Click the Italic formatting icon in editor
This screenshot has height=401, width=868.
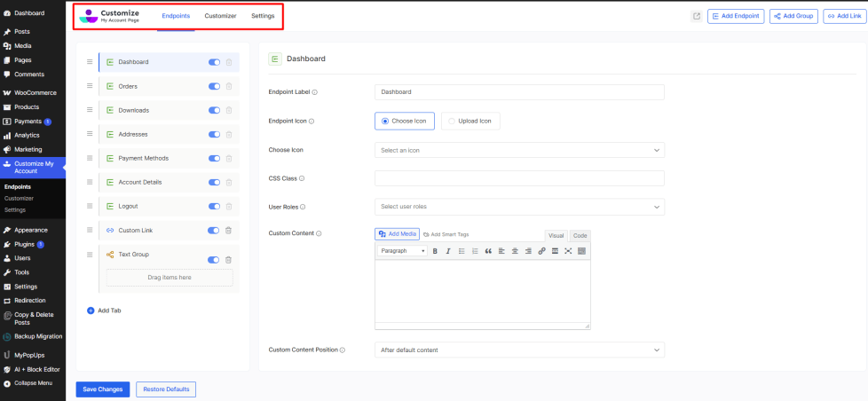(448, 251)
